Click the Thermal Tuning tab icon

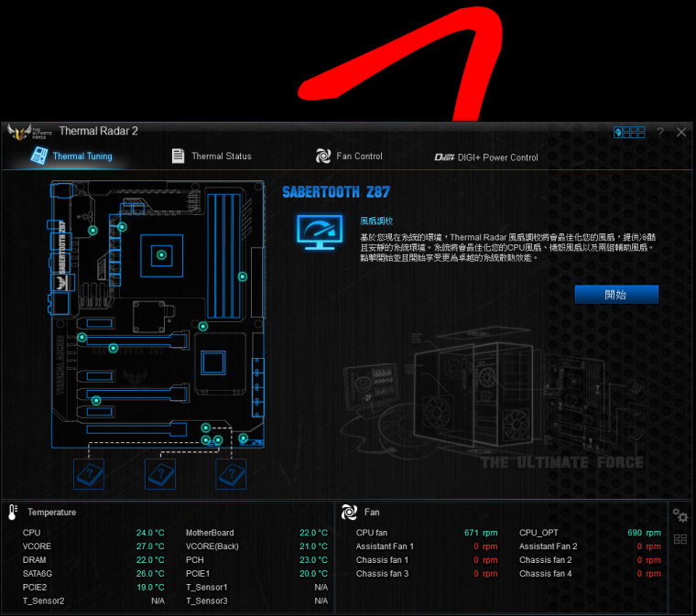coord(39,156)
